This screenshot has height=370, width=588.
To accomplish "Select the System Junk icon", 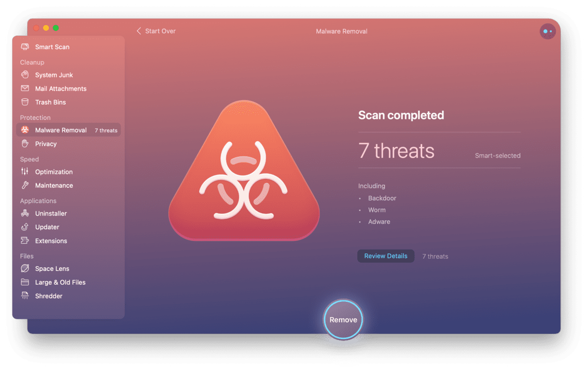I will [x=25, y=75].
